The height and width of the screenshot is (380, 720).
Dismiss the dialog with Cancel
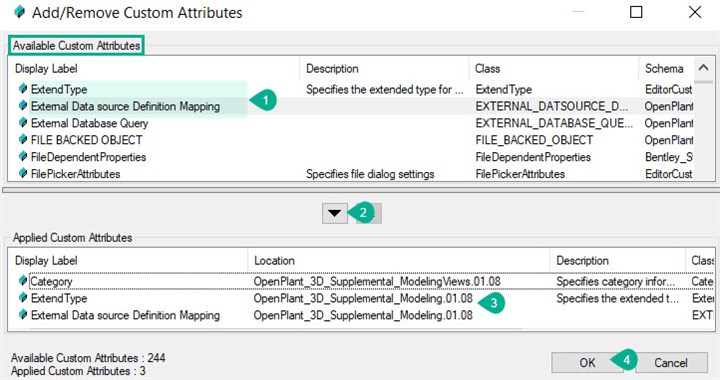click(x=671, y=363)
